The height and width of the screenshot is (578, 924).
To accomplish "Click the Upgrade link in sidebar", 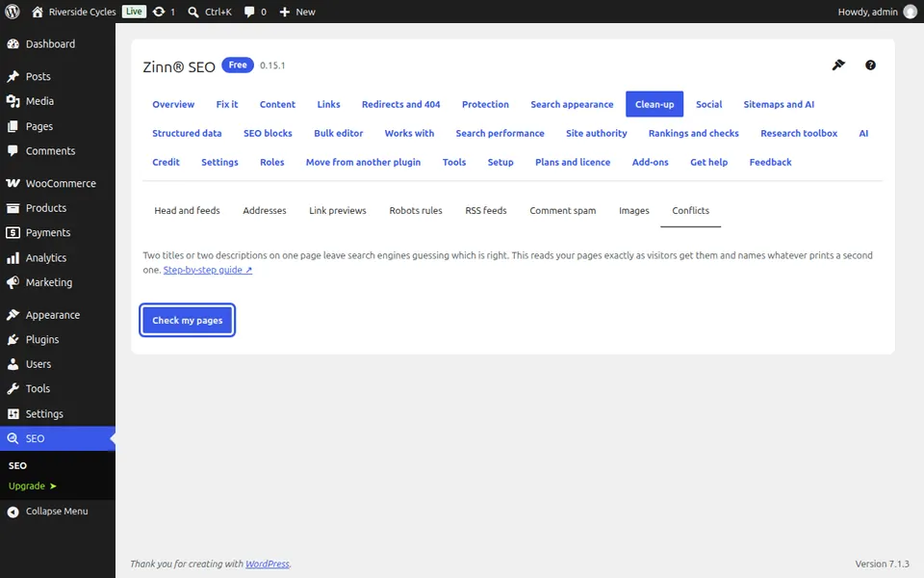I will tap(33, 486).
